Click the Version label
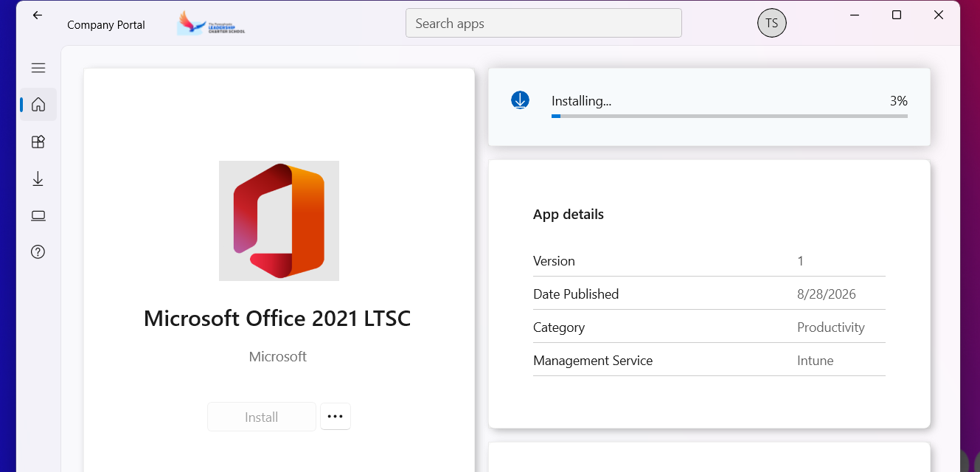980x472 pixels. (554, 261)
